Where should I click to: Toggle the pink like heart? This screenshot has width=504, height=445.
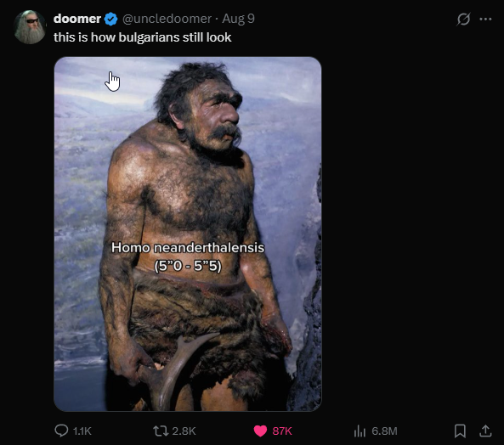pos(260,431)
